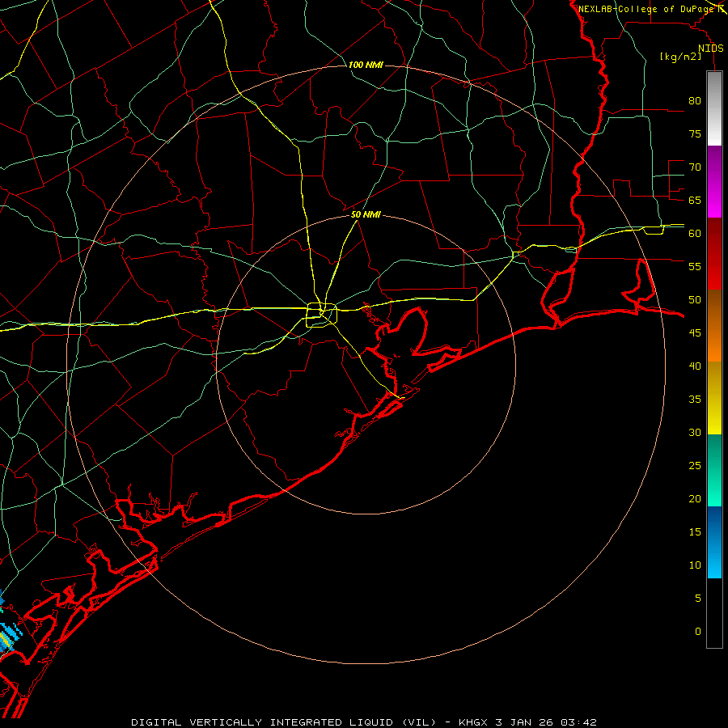This screenshot has height=728, width=728.
Task: Click "DIGITAL VERTICALLY INTEGRATED LIQUID (VIL)" caption text
Action: point(284,722)
